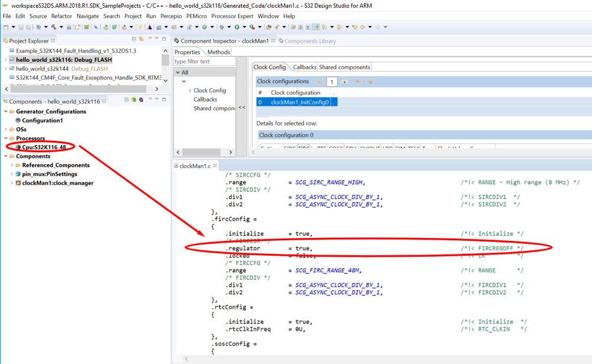The image size is (592, 364).
Task: Select Cpu:S32K116_48 processor item
Action: (x=44, y=147)
